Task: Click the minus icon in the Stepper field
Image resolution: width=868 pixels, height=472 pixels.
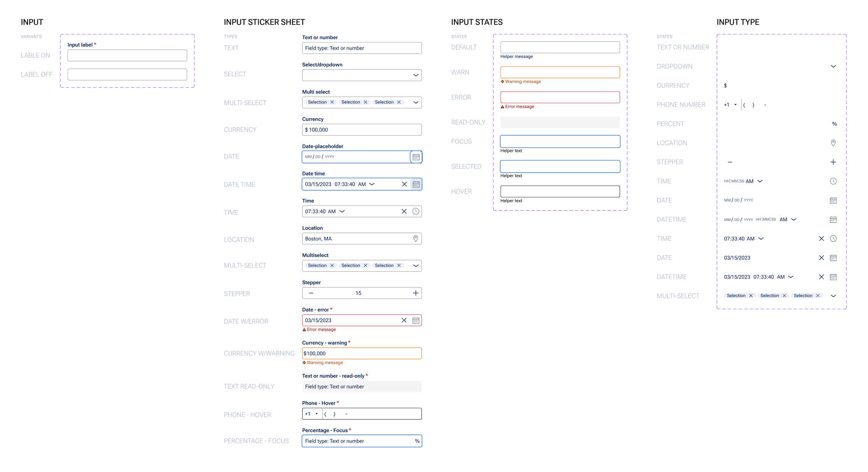Action: 311,293
